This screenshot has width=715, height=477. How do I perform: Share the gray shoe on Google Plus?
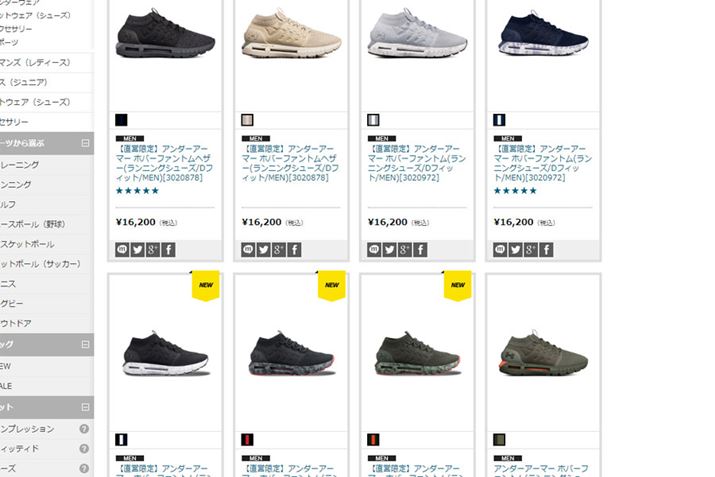pyautogui.click(x=405, y=249)
